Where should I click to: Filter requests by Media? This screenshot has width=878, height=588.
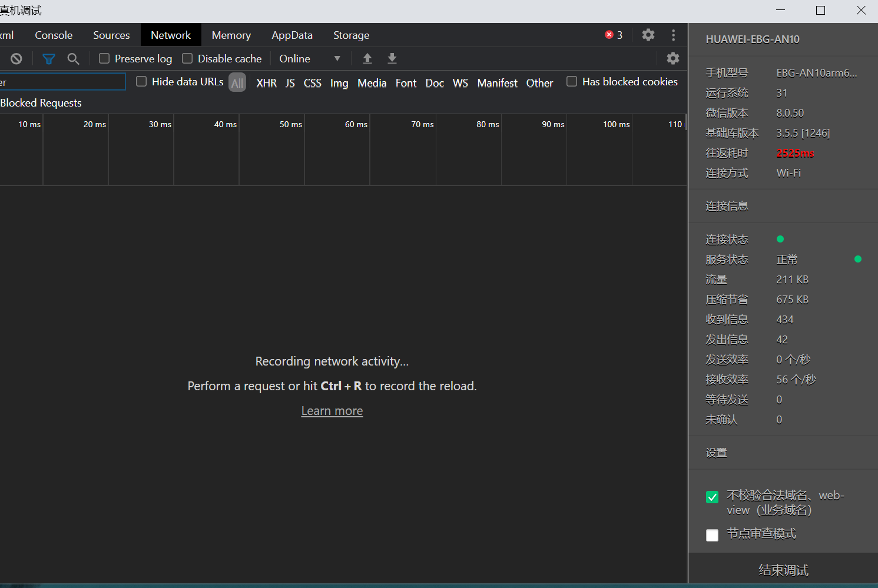point(372,83)
